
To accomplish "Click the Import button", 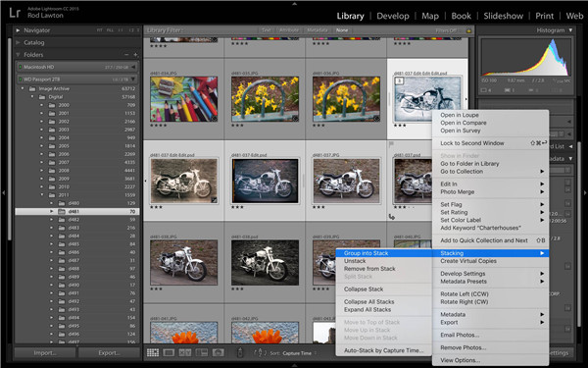I will click(45, 353).
